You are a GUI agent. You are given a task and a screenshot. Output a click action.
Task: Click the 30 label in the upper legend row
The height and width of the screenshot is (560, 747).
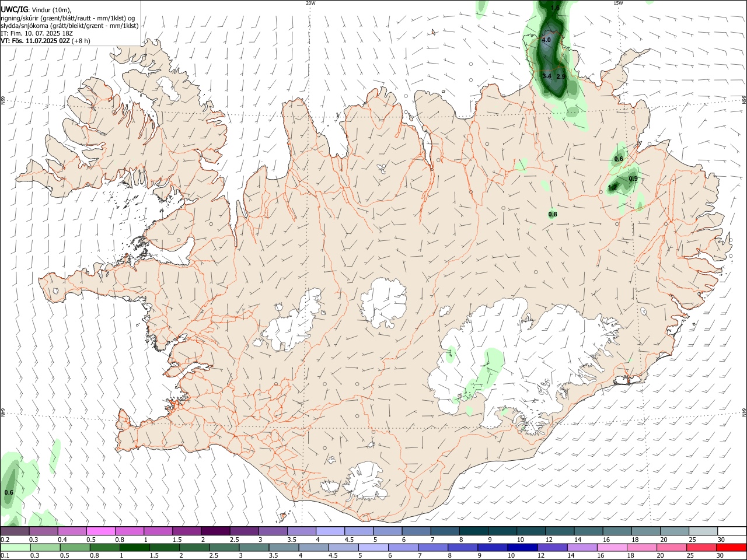click(721, 540)
